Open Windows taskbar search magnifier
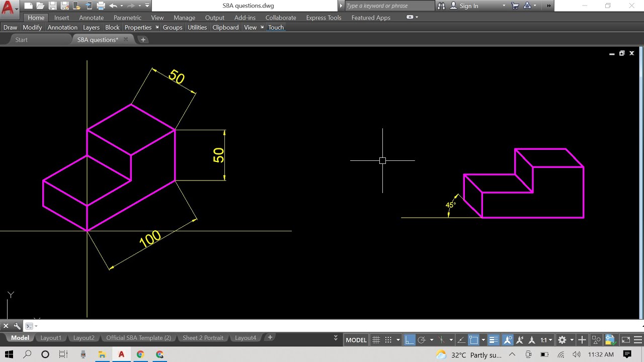The width and height of the screenshot is (644, 362). pos(27,354)
